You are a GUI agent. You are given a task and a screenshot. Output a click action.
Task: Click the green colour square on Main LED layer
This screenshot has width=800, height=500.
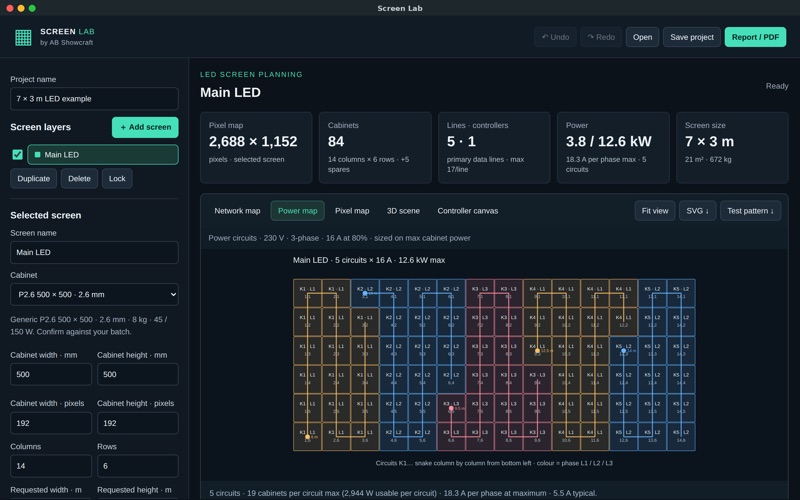(x=37, y=155)
